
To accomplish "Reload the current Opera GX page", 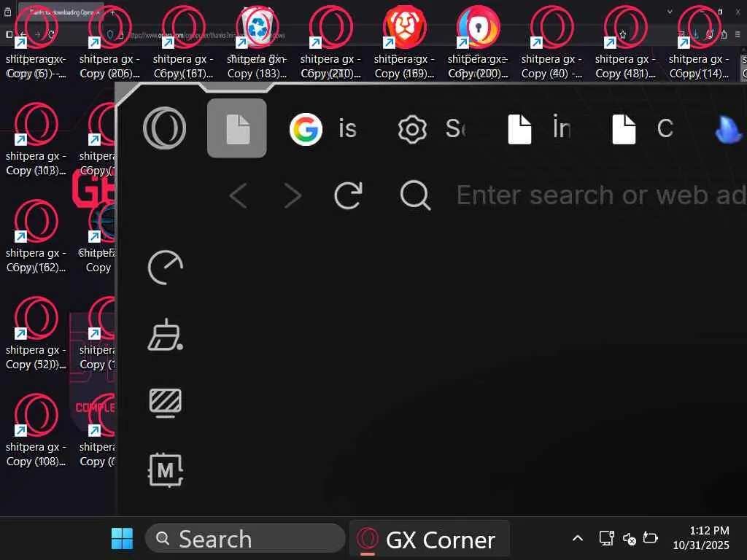I will tap(348, 195).
